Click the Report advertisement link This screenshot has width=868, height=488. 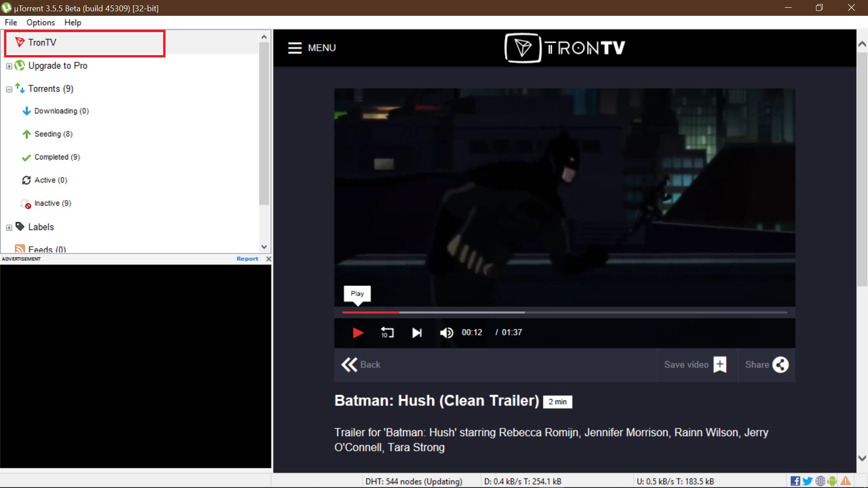(x=247, y=259)
